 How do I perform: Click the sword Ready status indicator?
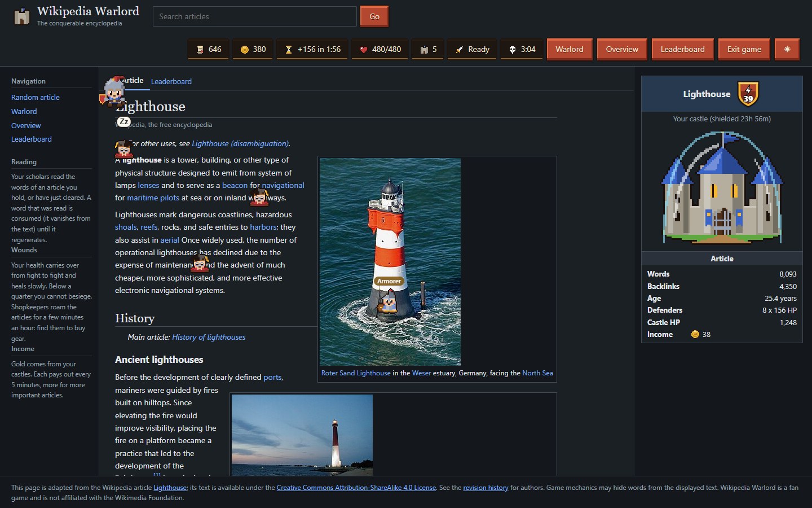click(473, 49)
